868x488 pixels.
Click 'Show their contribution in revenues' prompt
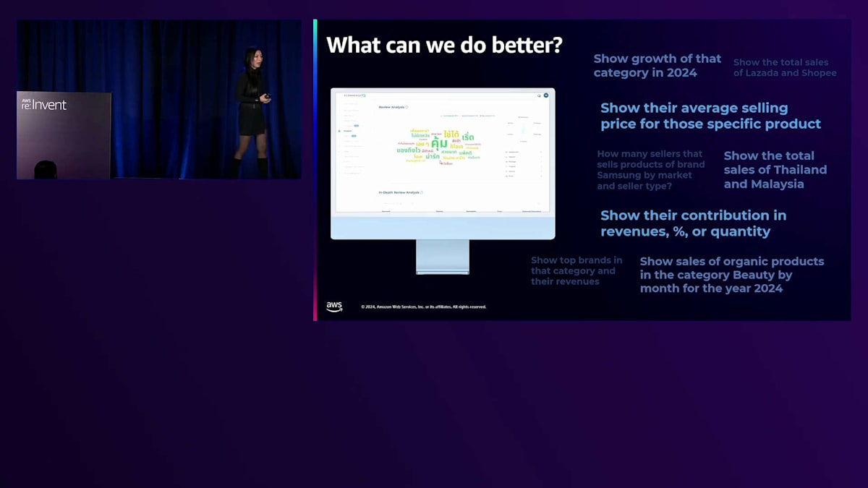click(x=693, y=223)
